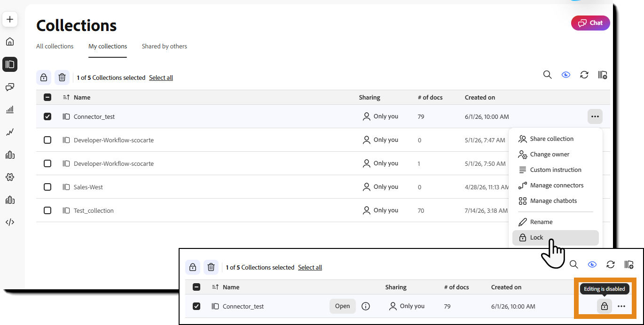Screen dimensions: 644x325
Task: Click the lowest building icon above code icon
Action: pyautogui.click(x=10, y=200)
